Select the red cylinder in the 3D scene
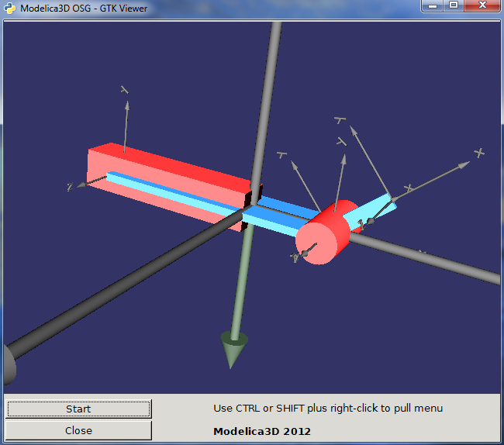The image size is (504, 445). [325, 233]
